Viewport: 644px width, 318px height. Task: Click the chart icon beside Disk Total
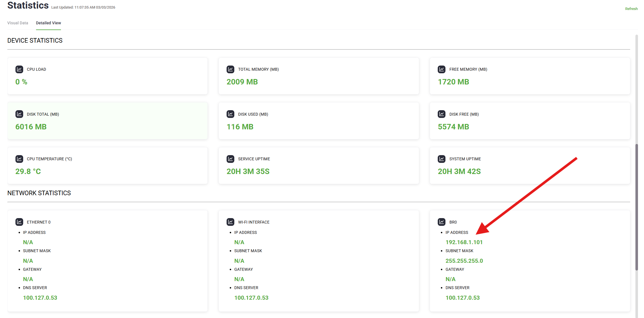click(x=19, y=114)
